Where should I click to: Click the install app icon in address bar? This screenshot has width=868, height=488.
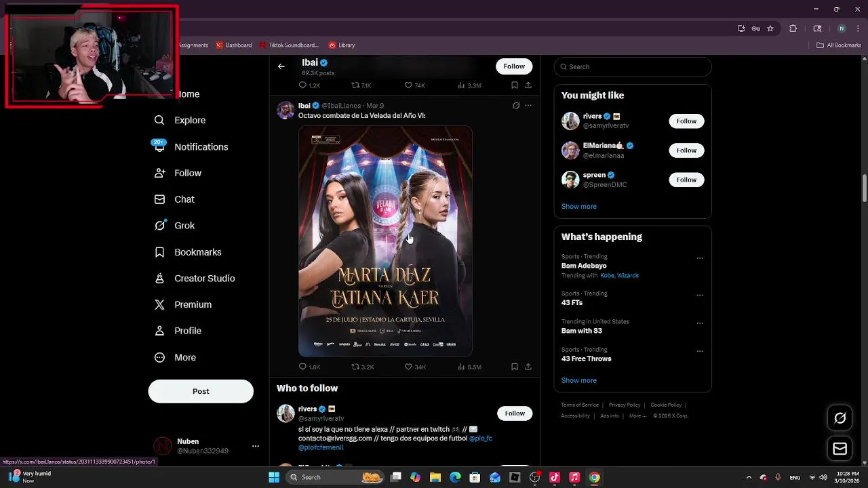click(741, 28)
